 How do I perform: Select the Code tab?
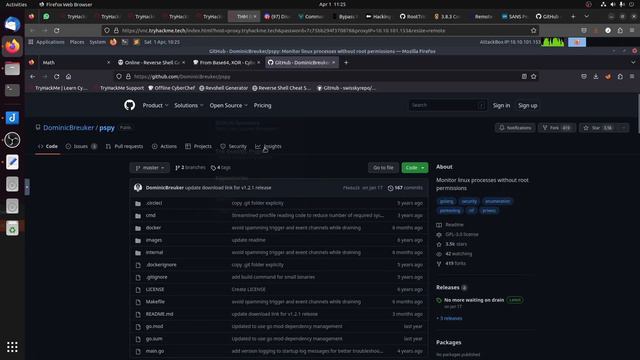pyautogui.click(x=48, y=146)
